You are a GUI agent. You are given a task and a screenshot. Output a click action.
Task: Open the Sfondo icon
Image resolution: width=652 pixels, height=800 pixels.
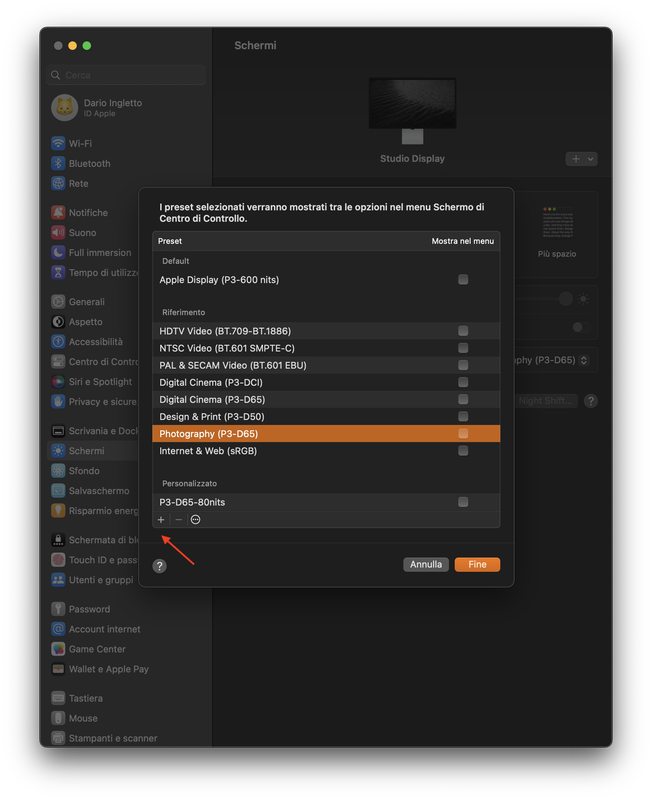[58, 470]
